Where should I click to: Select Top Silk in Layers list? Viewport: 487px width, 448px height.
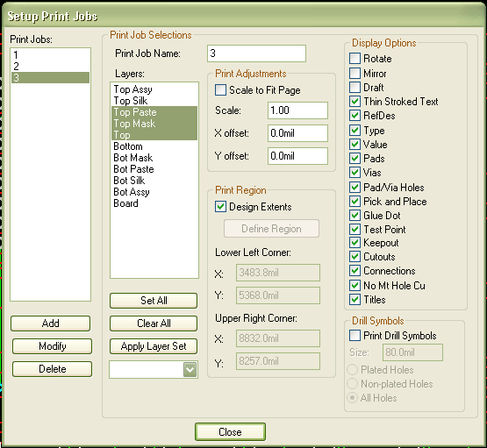154,101
